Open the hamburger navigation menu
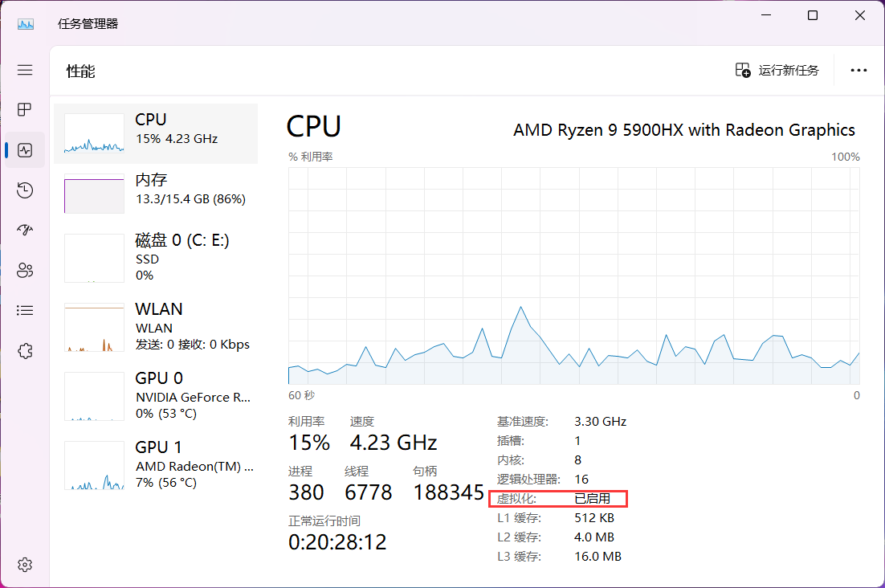This screenshot has width=885, height=588. 25,70
